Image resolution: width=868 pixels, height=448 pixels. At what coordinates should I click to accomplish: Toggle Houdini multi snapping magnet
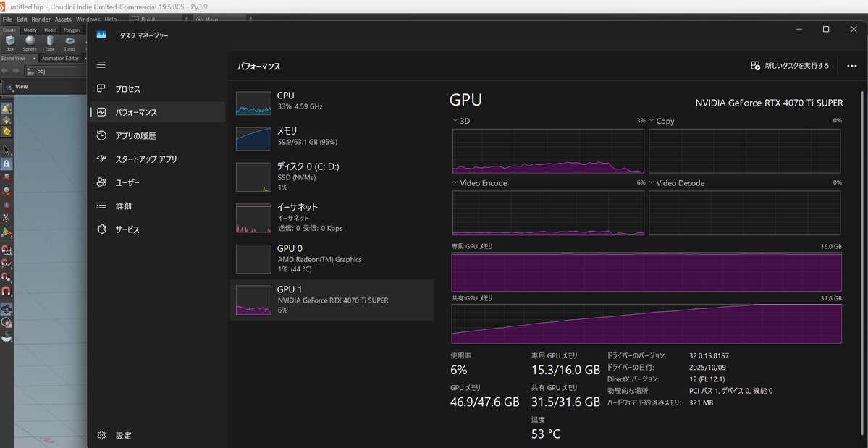pos(6,291)
